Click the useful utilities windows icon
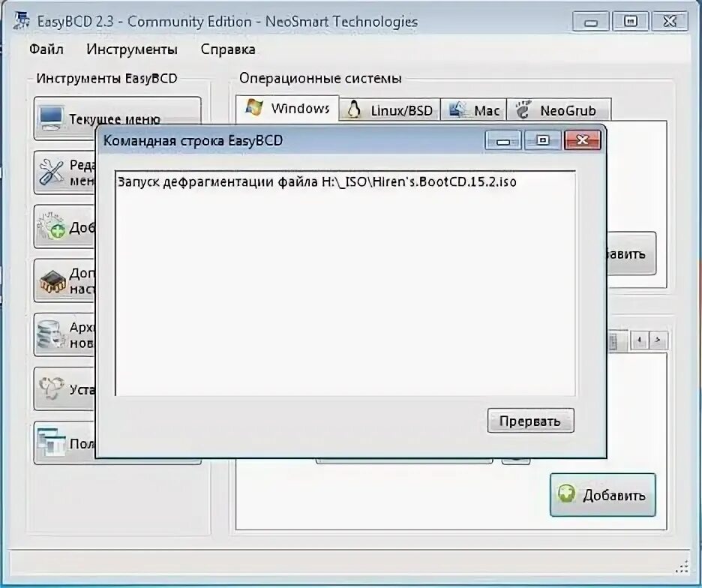702x588 pixels. 51,442
